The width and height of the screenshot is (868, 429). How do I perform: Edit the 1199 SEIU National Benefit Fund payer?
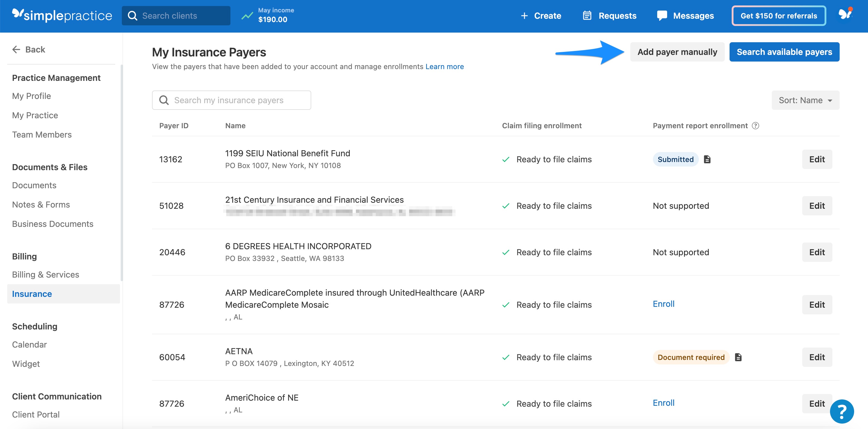click(817, 159)
